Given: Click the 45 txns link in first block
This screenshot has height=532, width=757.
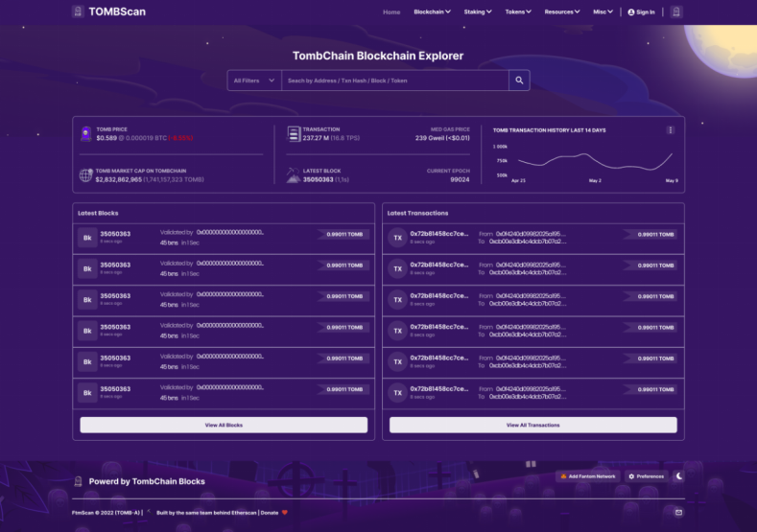Looking at the screenshot, I should pos(169,243).
